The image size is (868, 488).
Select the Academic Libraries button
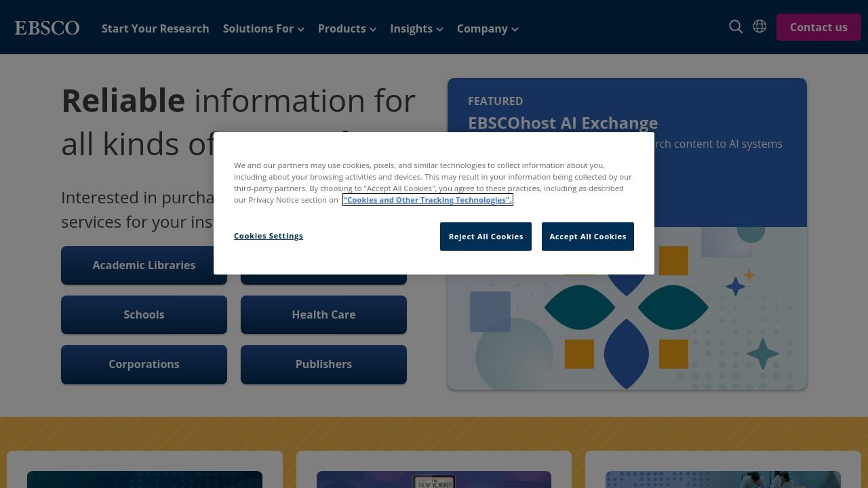tap(144, 265)
